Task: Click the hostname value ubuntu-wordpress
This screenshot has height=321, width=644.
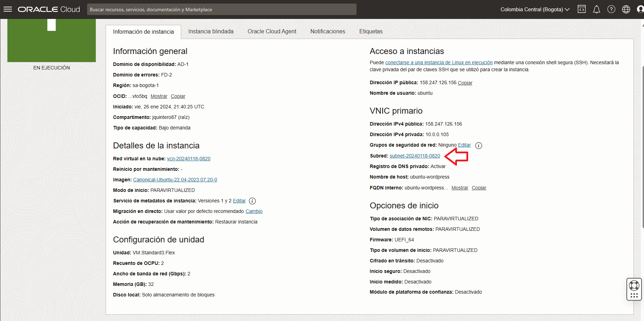Action: pos(430,177)
